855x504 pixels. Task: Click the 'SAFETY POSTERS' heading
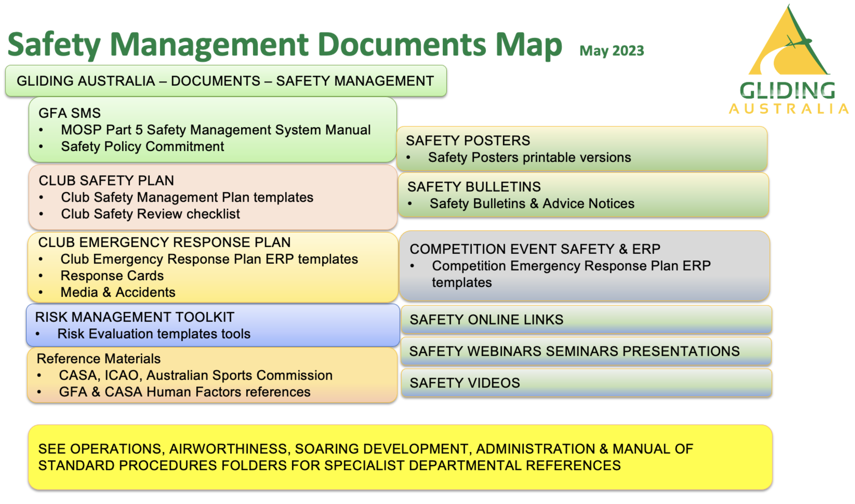pos(468,140)
